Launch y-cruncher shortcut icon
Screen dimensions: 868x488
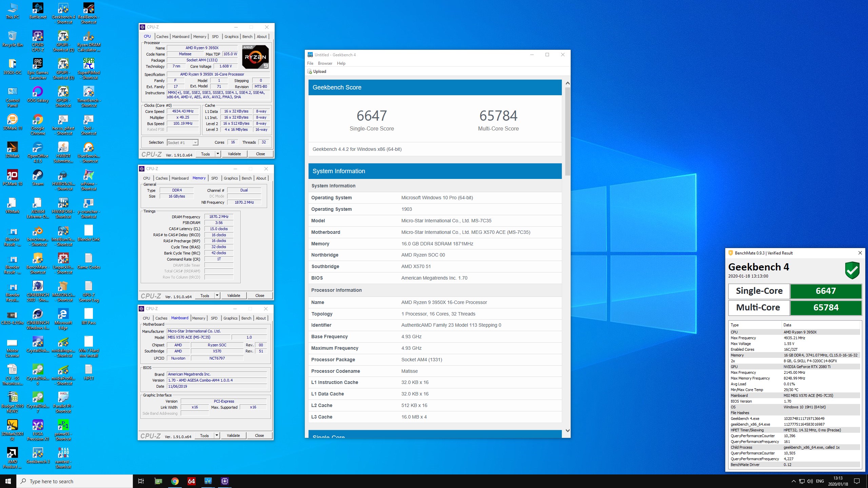(x=88, y=208)
